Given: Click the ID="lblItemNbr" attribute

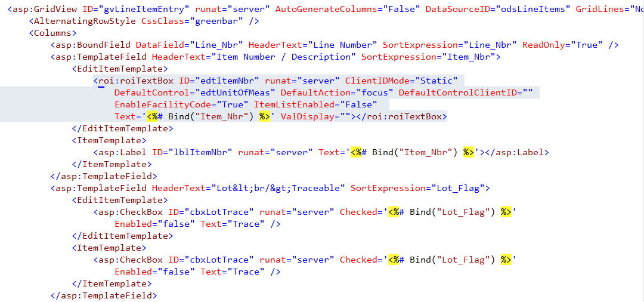Looking at the screenshot, I should (x=193, y=152).
